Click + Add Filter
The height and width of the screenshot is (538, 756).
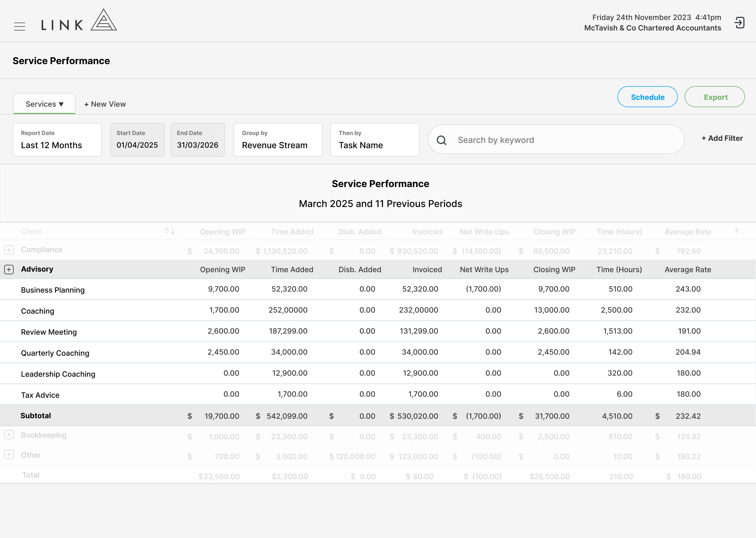point(722,138)
